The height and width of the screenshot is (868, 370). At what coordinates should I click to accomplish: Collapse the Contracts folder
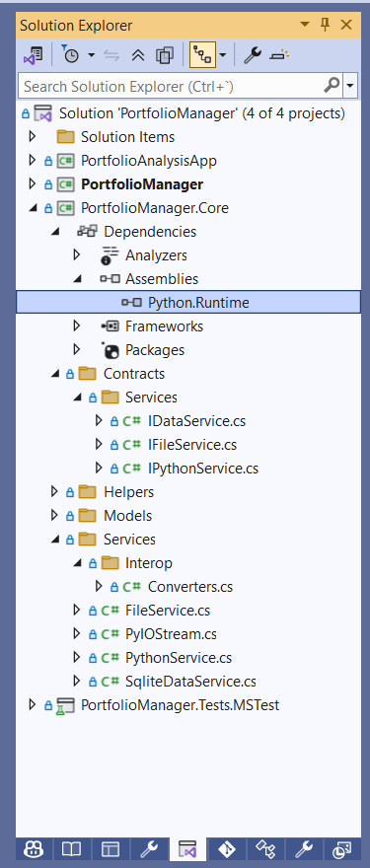tap(54, 374)
